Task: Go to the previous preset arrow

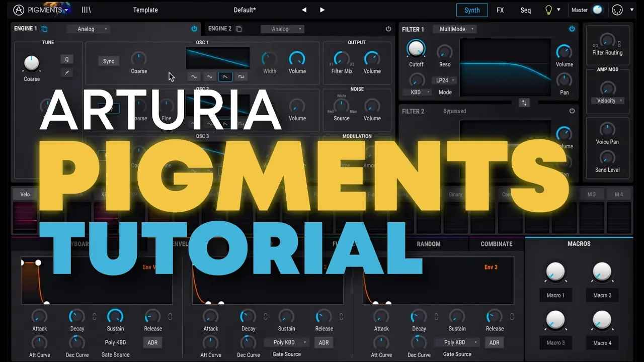Action: tap(304, 10)
